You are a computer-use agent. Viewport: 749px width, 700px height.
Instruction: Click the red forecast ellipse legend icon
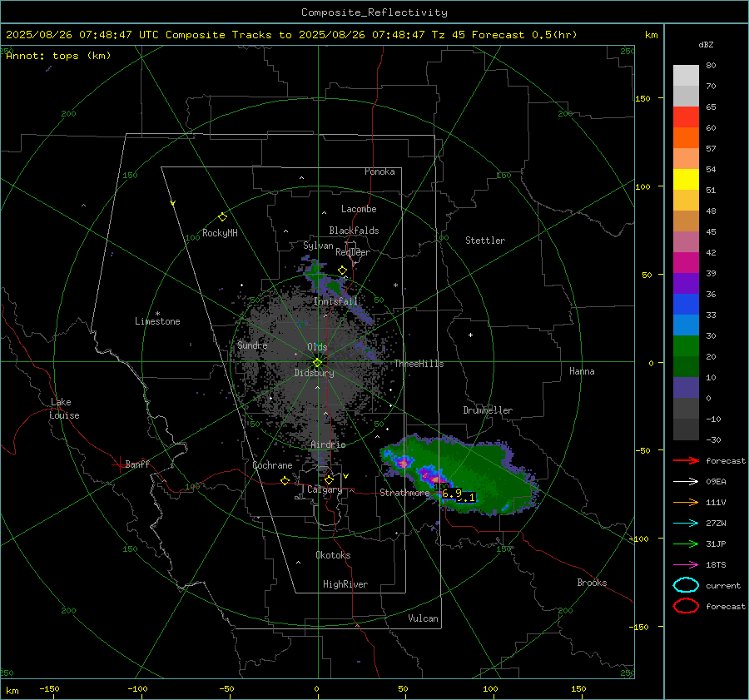tap(686, 606)
